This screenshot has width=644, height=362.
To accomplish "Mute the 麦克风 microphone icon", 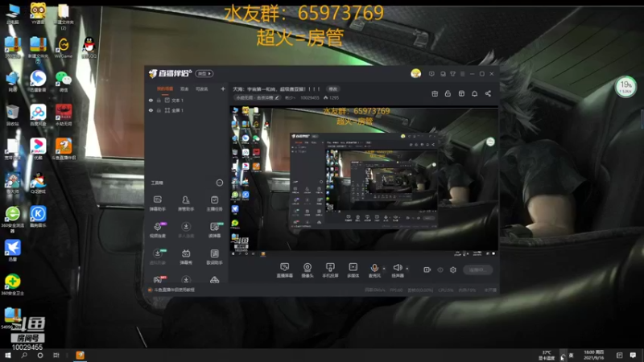I will click(x=374, y=268).
